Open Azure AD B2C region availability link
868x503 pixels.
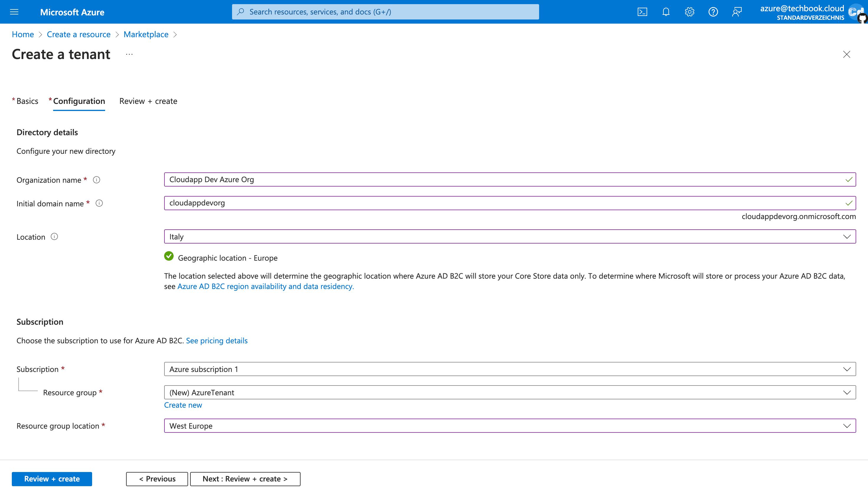click(x=265, y=286)
